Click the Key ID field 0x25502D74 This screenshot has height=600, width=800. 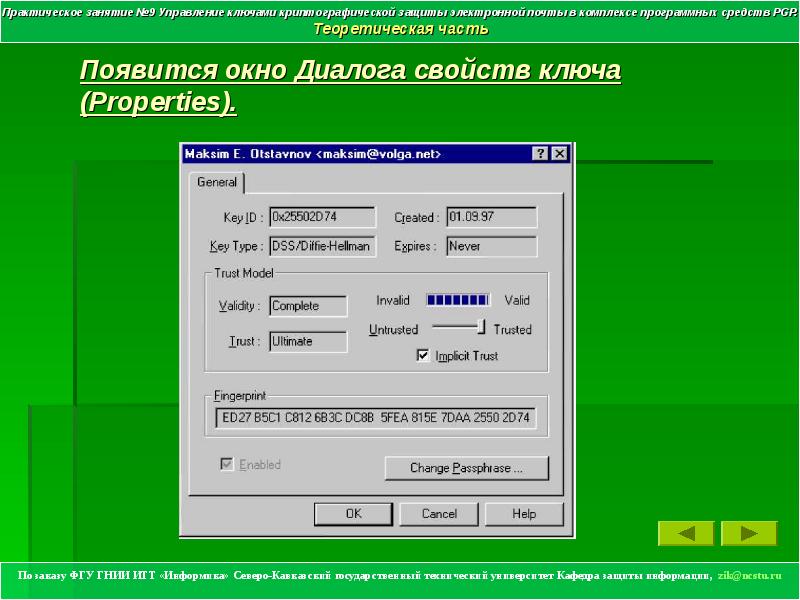point(322,217)
